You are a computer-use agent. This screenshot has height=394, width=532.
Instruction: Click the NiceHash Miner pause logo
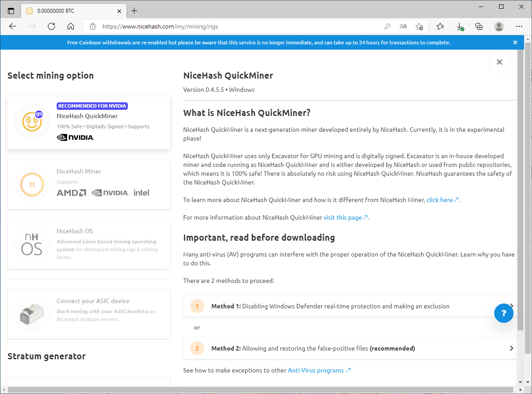coord(32,184)
